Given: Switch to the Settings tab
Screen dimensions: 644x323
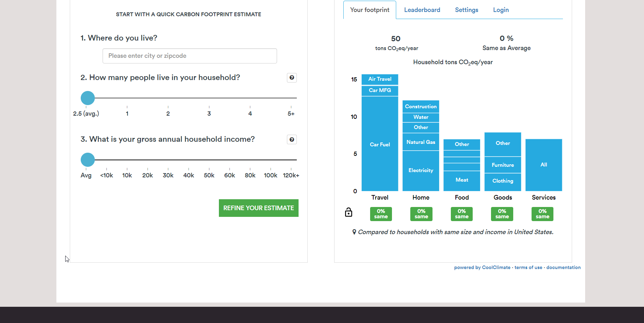Looking at the screenshot, I should [x=466, y=10].
